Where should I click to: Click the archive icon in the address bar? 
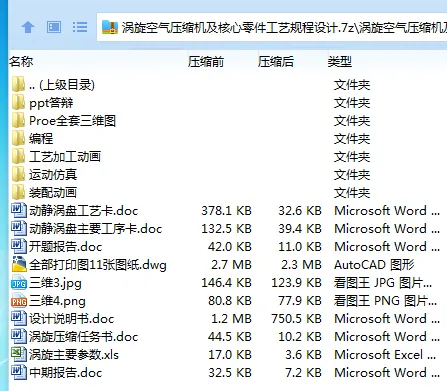110,27
